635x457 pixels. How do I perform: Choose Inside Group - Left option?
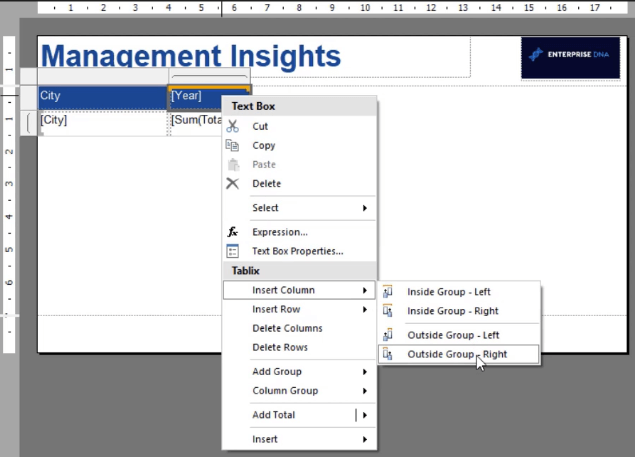point(459,292)
